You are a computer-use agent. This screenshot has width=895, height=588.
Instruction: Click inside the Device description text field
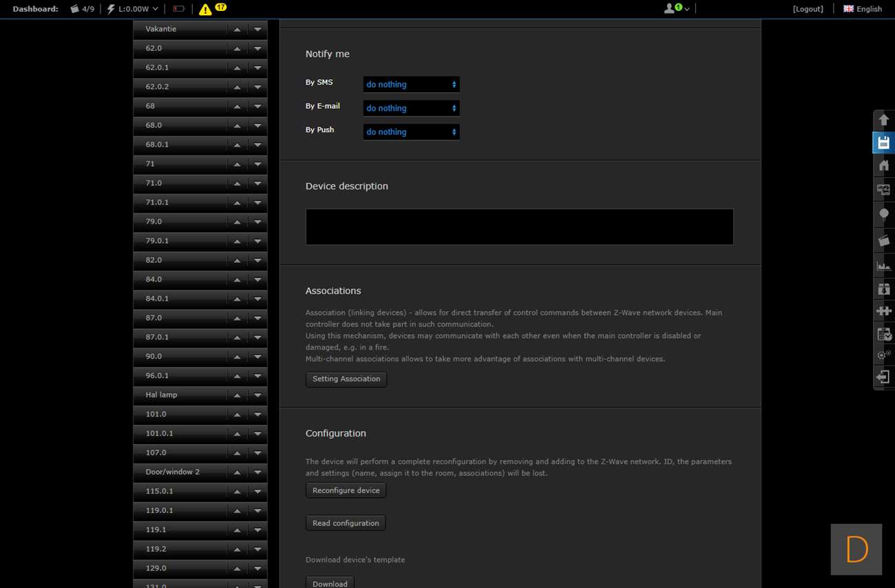[519, 227]
